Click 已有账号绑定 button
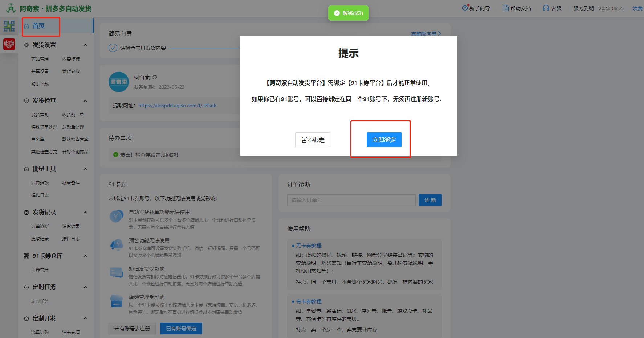 [181, 329]
